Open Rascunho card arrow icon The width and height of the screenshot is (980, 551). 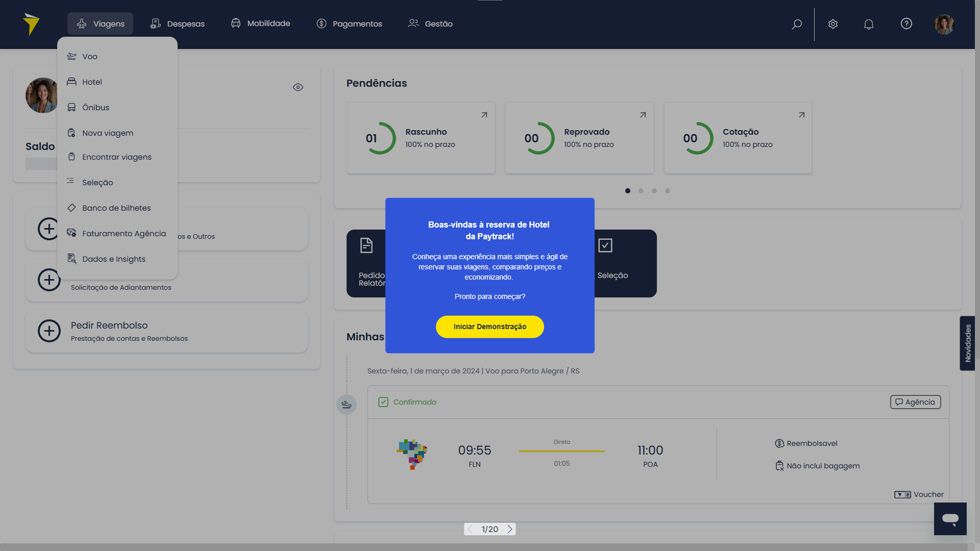coord(484,115)
